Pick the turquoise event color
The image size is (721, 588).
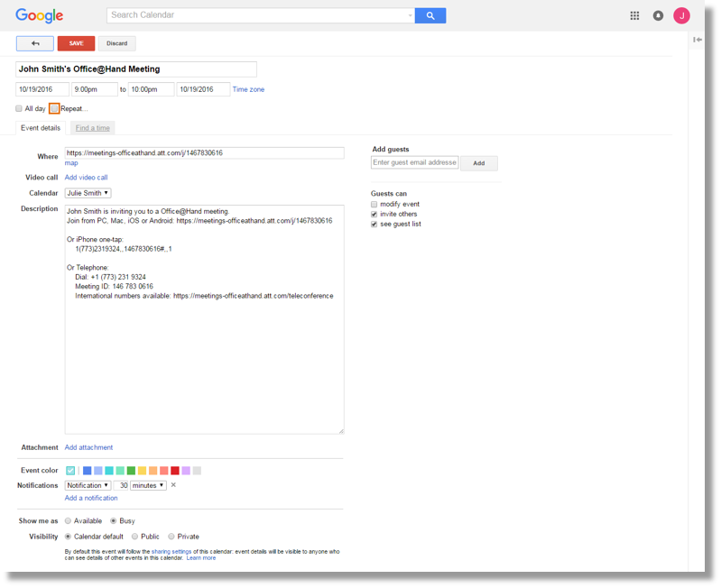[109, 471]
